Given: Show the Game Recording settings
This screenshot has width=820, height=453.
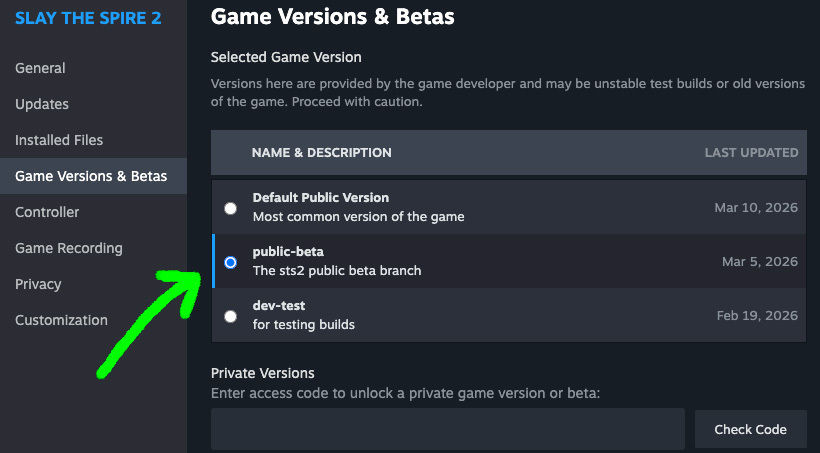Looking at the screenshot, I should point(69,248).
